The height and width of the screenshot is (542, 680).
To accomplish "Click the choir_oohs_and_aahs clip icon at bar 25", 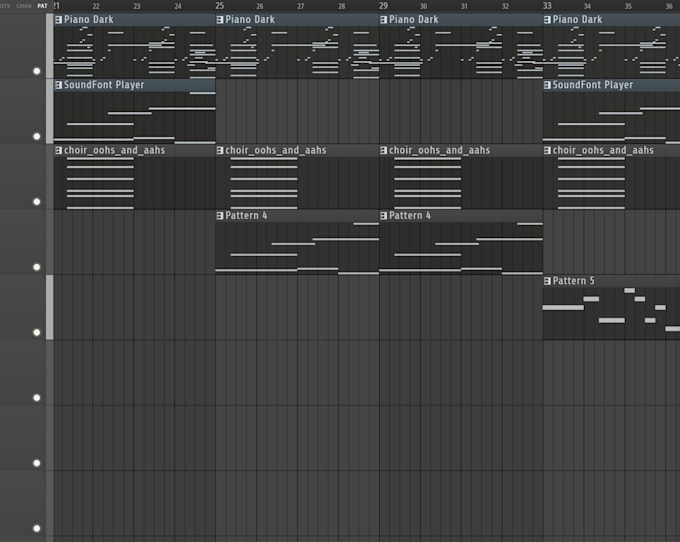I will click(220, 150).
